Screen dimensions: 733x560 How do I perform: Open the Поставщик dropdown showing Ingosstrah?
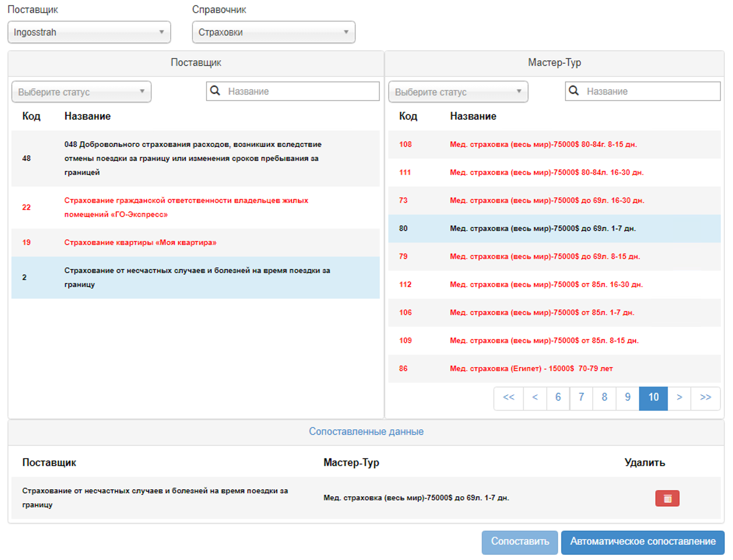(89, 32)
